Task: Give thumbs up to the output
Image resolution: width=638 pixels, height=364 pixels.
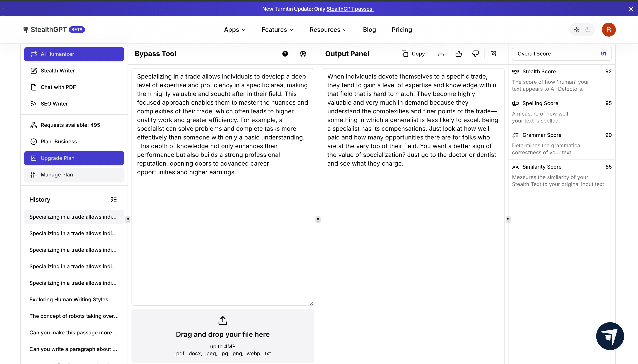Action: coord(458,54)
